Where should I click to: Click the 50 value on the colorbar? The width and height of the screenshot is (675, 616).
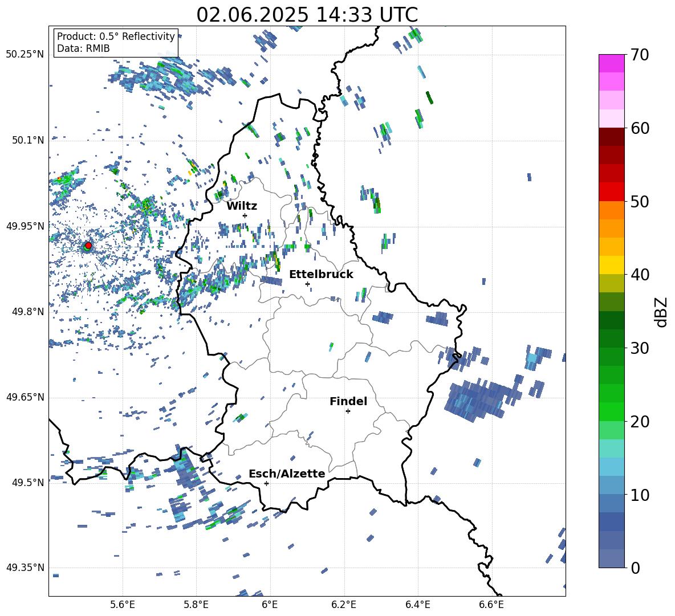[x=640, y=202]
